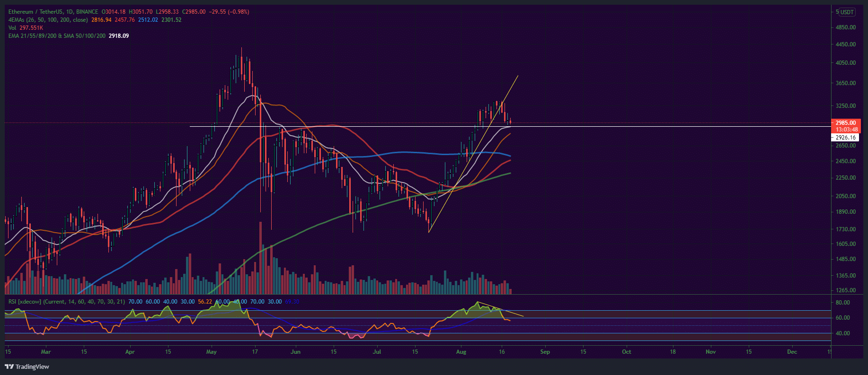Click the orange RSI value 56.22

(205, 302)
